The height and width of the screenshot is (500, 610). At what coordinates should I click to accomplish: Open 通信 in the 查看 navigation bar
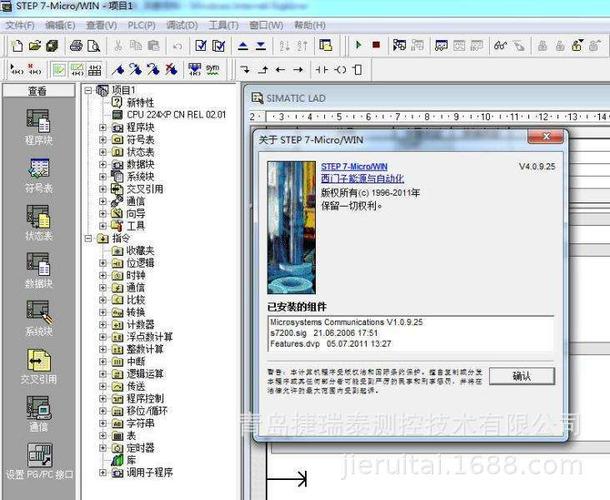[38, 414]
